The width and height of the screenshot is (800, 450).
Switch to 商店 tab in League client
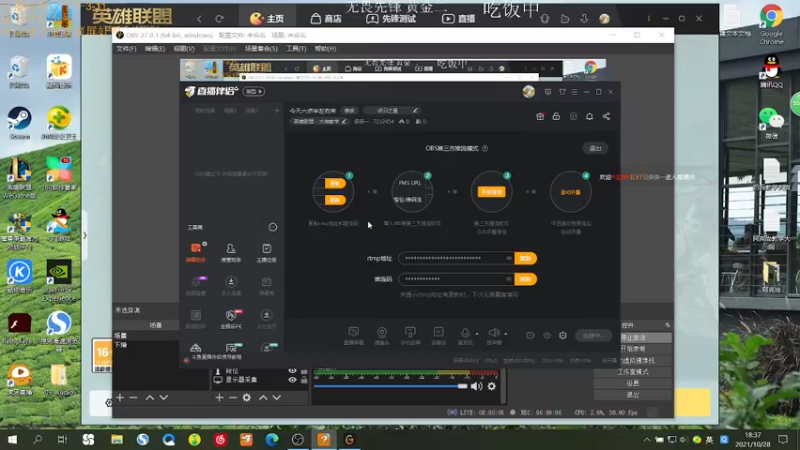click(x=327, y=19)
